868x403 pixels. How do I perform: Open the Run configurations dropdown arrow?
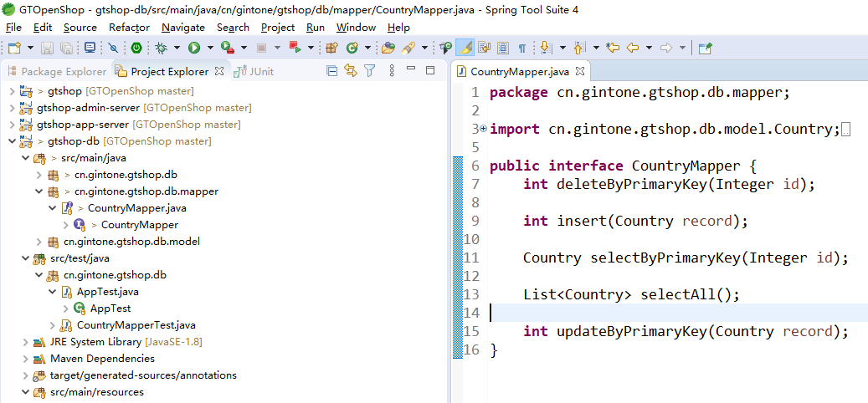click(x=210, y=48)
